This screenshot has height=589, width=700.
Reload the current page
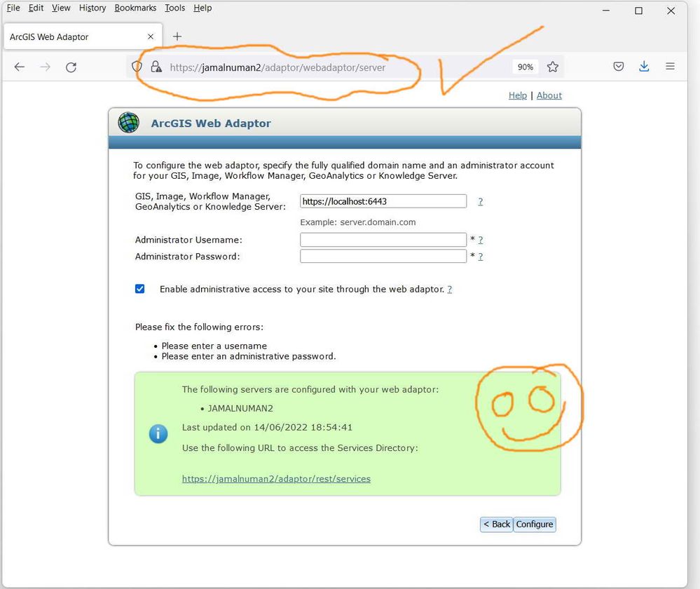(x=71, y=67)
